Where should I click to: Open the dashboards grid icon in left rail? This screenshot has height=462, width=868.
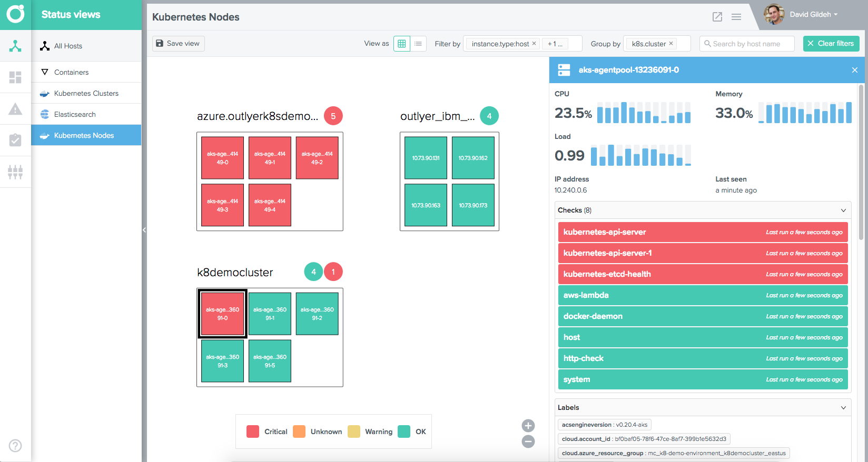tap(15, 77)
